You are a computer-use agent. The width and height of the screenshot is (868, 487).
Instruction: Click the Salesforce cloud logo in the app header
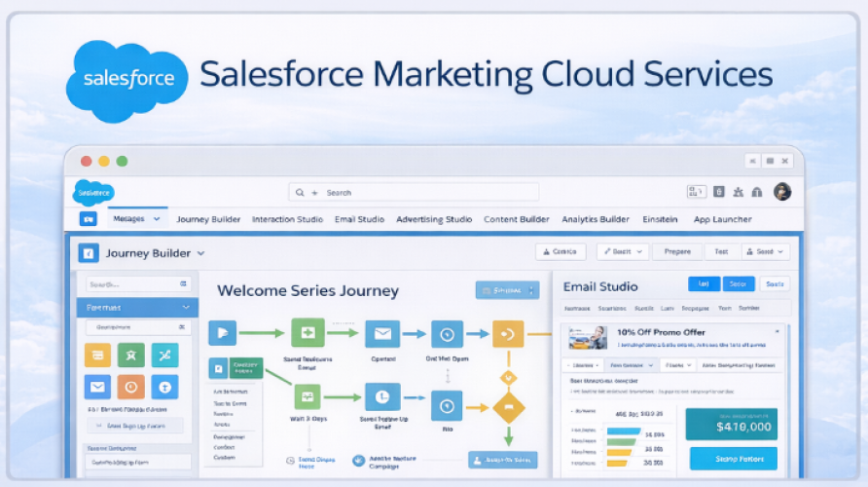pos(93,193)
